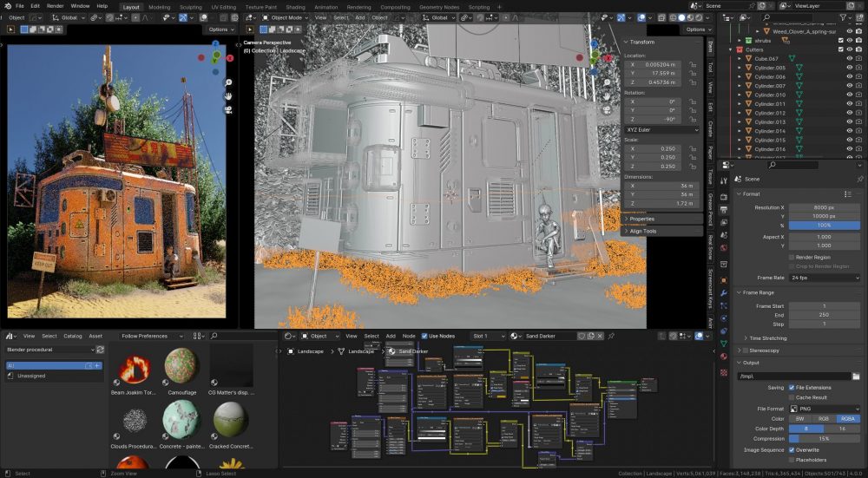Click the Format panel preset list icon
The height and width of the screenshot is (478, 868).
847,194
